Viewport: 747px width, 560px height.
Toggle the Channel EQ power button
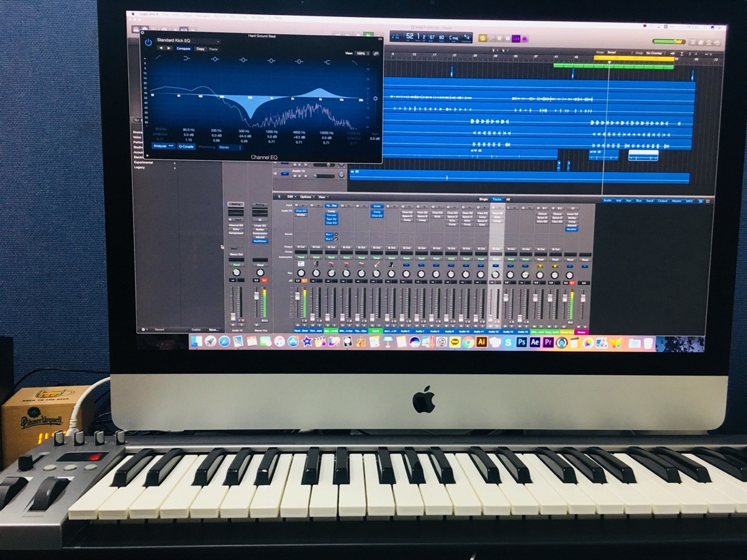pyautogui.click(x=148, y=42)
